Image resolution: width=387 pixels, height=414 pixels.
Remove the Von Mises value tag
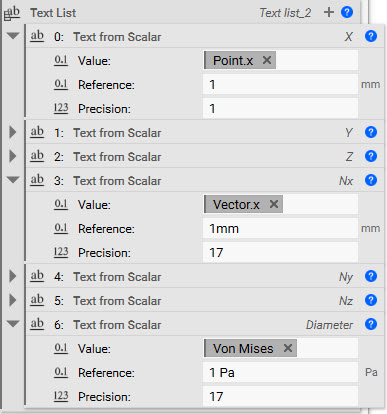click(288, 348)
